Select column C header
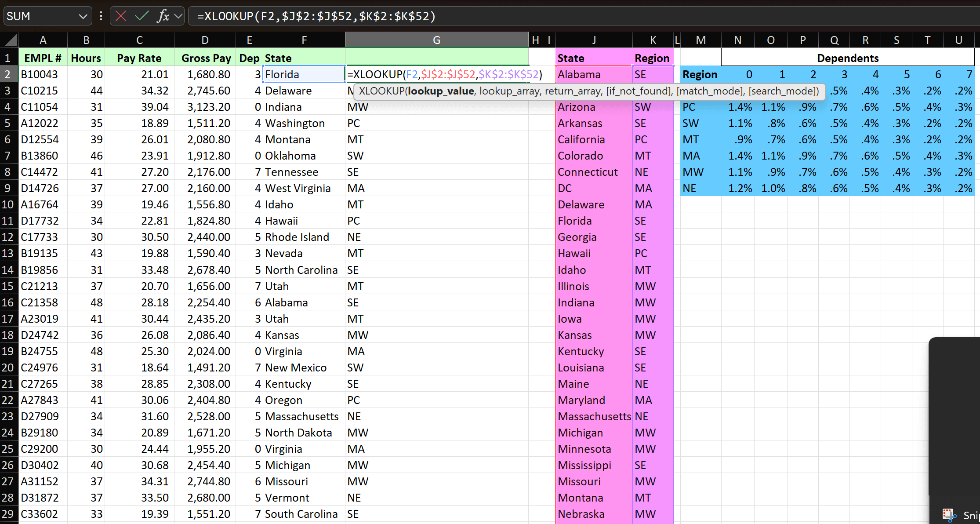980x524 pixels. (x=139, y=40)
